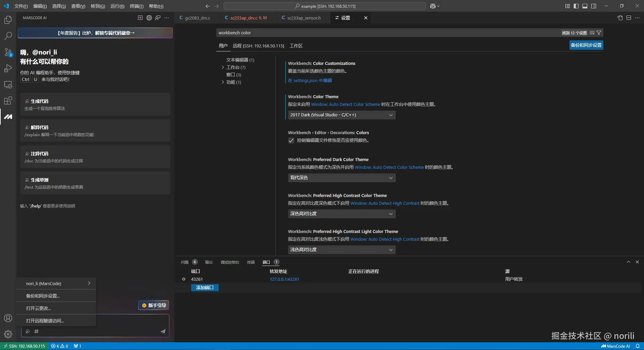
Task: Open the Color Theme dropdown
Action: point(342,115)
